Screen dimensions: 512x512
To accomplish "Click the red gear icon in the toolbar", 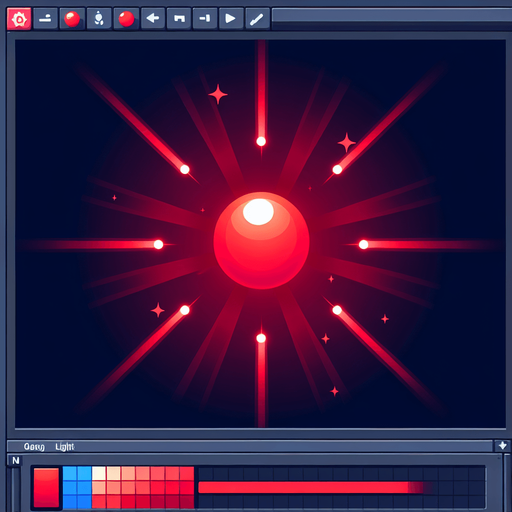I will coord(19,19).
